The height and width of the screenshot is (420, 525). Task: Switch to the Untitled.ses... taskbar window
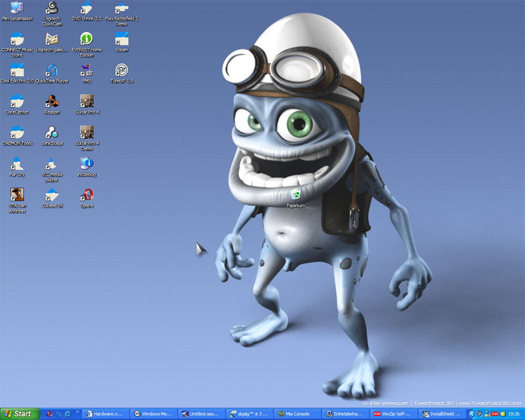(x=201, y=414)
